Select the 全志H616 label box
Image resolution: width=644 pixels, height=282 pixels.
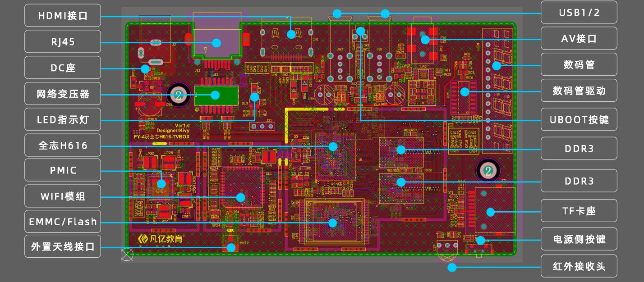click(62, 146)
